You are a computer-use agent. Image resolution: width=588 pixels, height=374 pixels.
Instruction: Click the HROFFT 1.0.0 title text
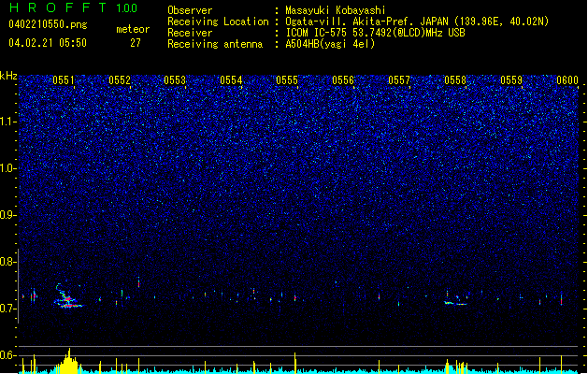pyautogui.click(x=73, y=7)
